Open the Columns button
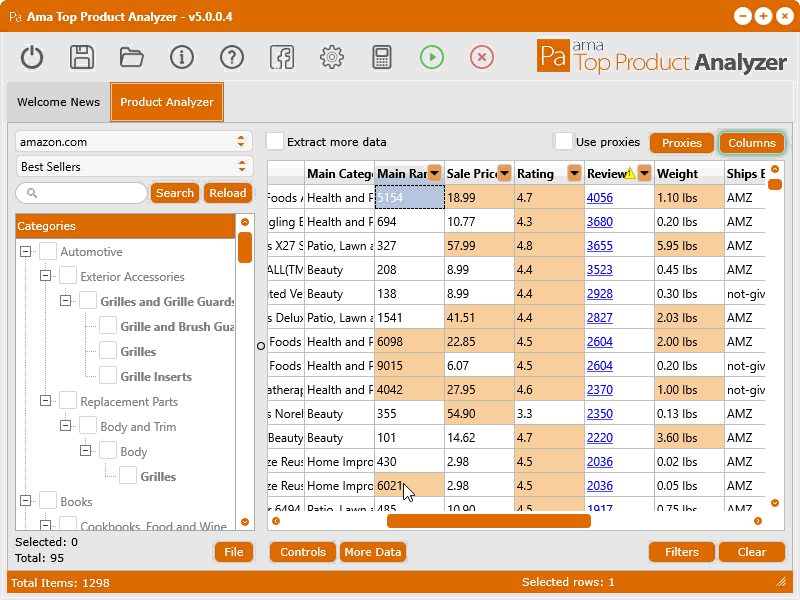Screen dimensions: 800x600 (752, 143)
